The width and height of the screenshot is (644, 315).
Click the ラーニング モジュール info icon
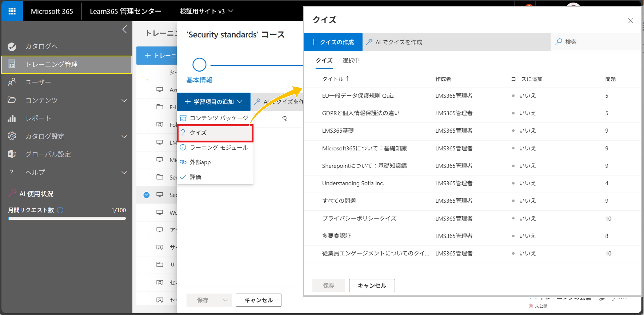pos(183,147)
